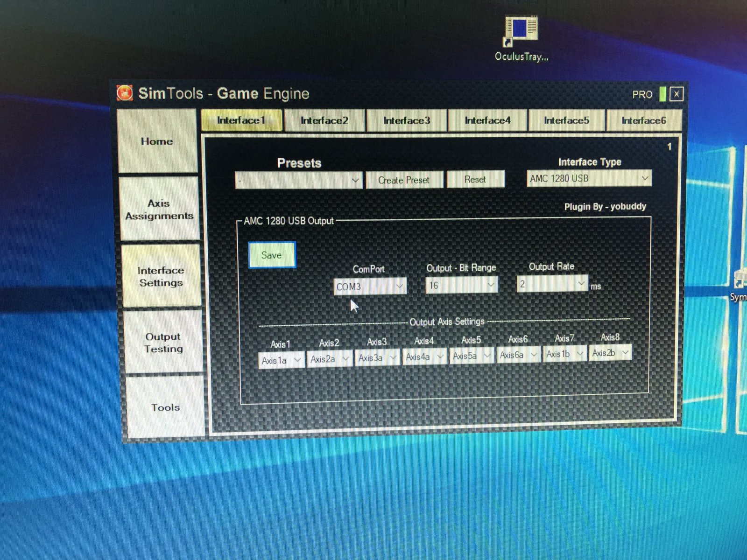Switch to the Interface5 tab
Viewport: 747px width, 560px height.
coord(566,120)
